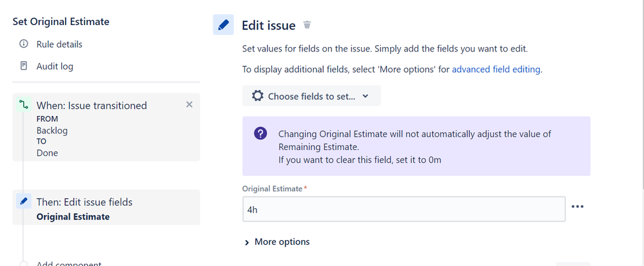Click the purple question mark help icon
Viewport: 644px width, 266px height.
[260, 134]
